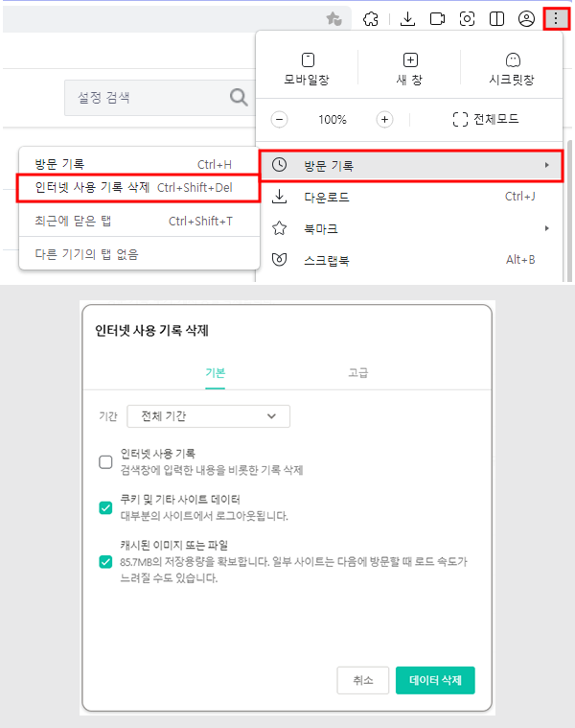
Task: Select 방문 기록 Ctrl+H submenu entry
Action: pos(139,164)
